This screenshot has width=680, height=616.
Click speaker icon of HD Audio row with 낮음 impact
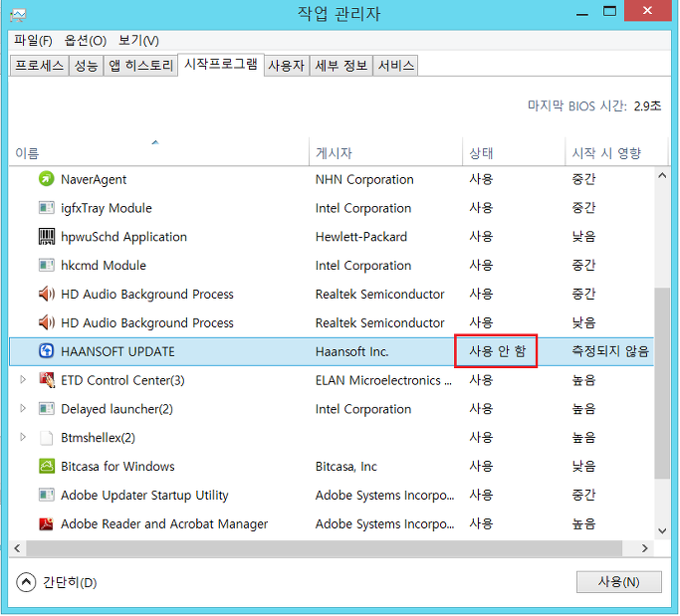click(47, 322)
